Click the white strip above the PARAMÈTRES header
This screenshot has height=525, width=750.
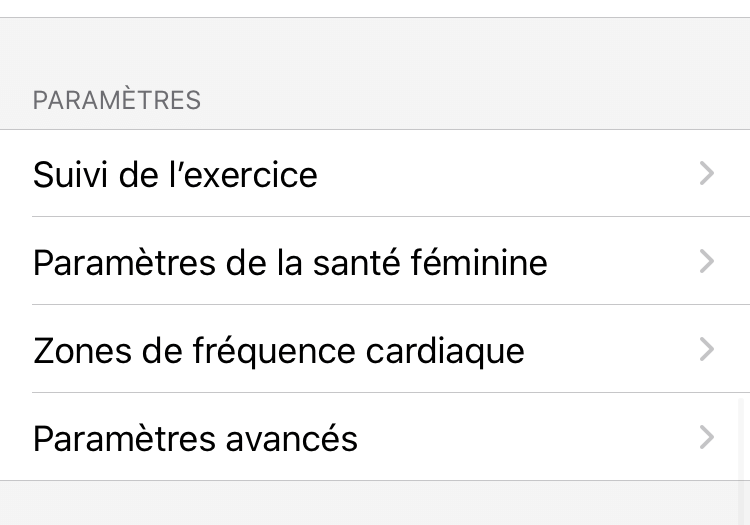point(375,8)
